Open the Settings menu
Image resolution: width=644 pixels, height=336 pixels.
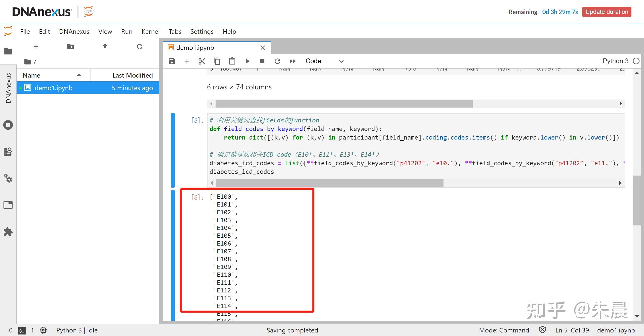tap(202, 31)
